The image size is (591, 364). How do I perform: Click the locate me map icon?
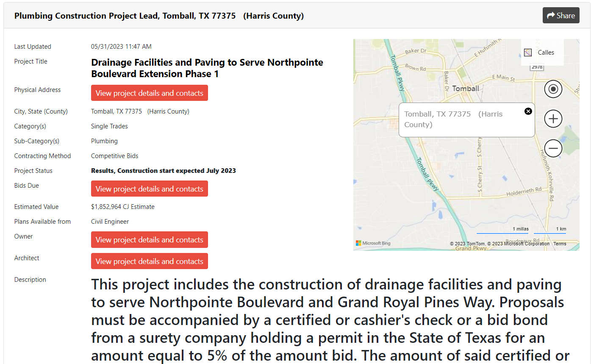[553, 89]
